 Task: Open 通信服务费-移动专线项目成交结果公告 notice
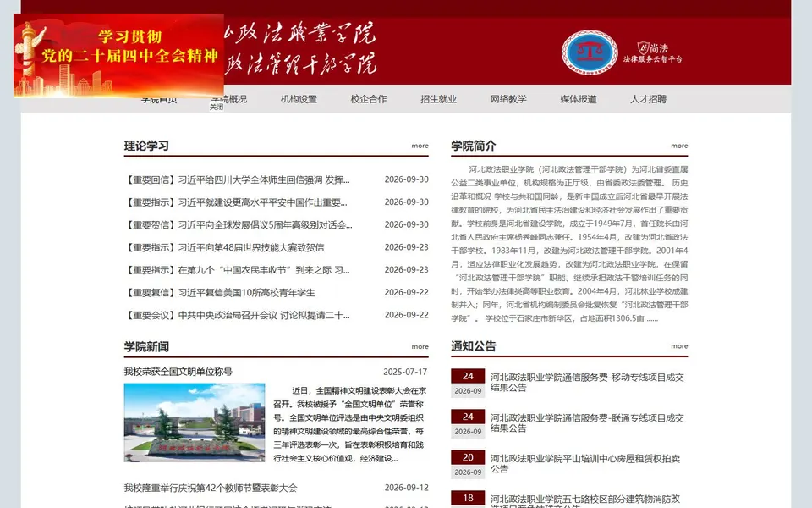coord(587,383)
